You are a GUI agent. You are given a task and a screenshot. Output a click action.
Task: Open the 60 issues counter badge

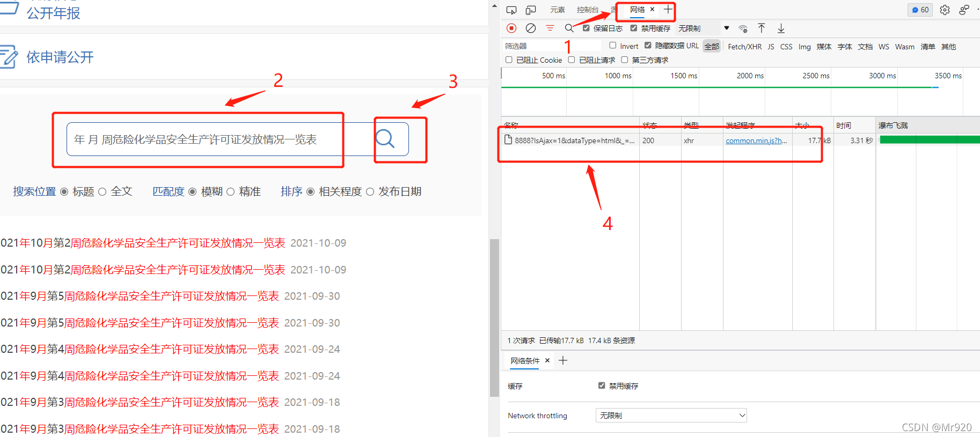pos(920,10)
